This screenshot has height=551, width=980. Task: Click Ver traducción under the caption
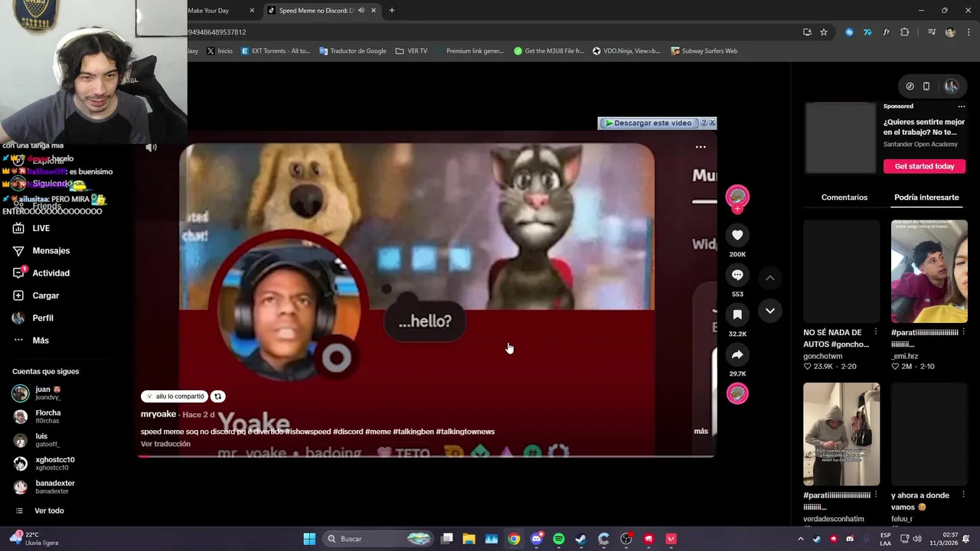[165, 444]
